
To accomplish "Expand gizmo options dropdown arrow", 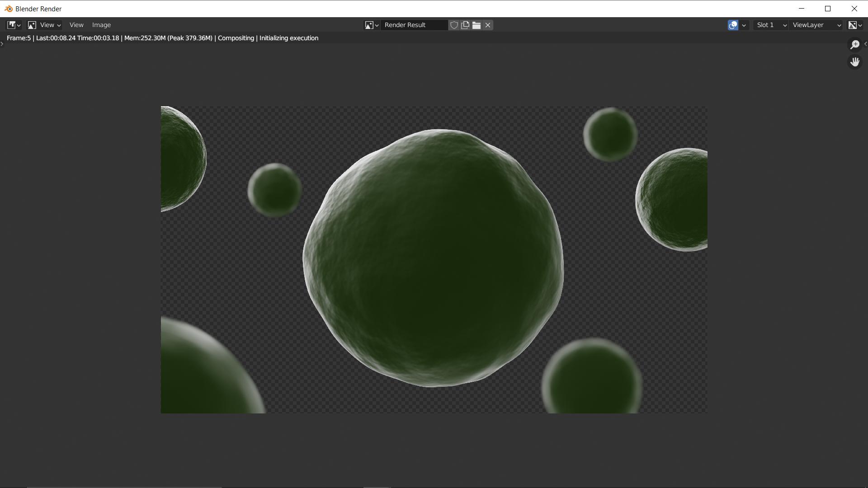I will 744,25.
